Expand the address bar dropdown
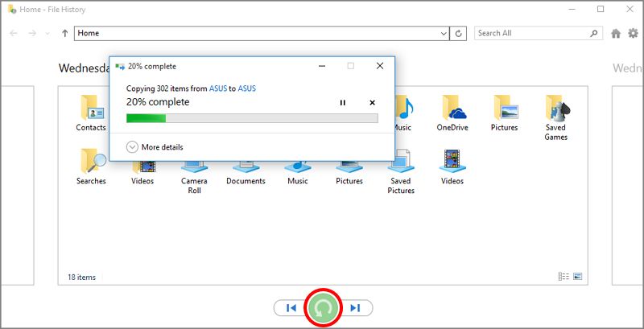The height and width of the screenshot is (329, 644). [444, 33]
